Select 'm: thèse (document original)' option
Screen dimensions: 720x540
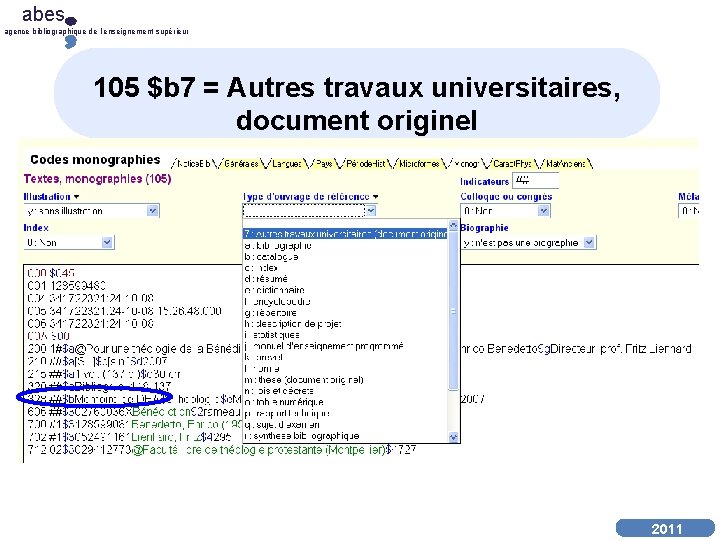pos(304,380)
